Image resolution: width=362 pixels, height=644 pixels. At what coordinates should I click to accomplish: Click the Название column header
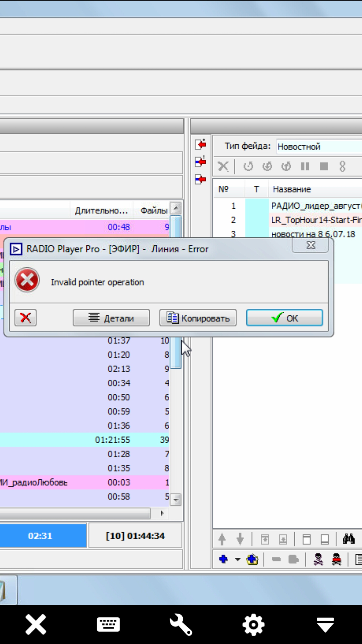[x=315, y=189]
